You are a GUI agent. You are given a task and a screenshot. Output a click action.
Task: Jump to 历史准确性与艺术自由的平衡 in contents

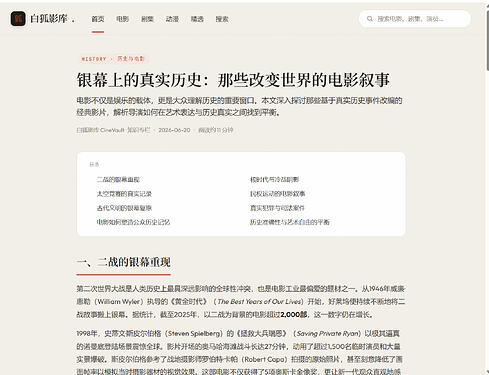[290, 222]
